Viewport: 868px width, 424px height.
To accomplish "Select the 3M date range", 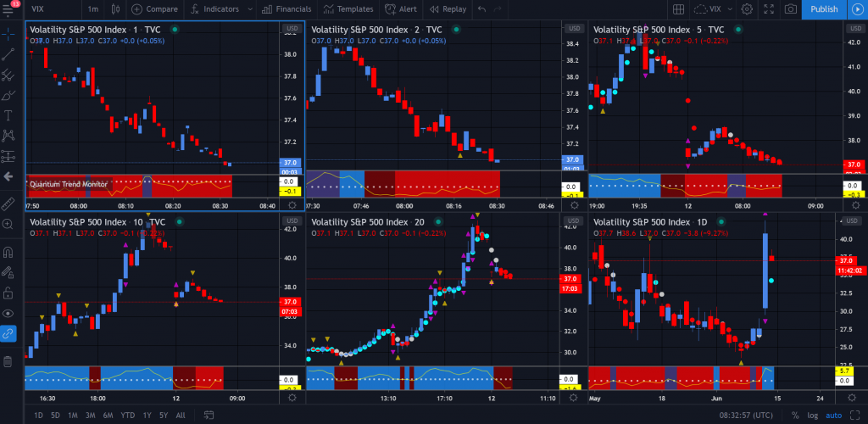I will point(90,416).
